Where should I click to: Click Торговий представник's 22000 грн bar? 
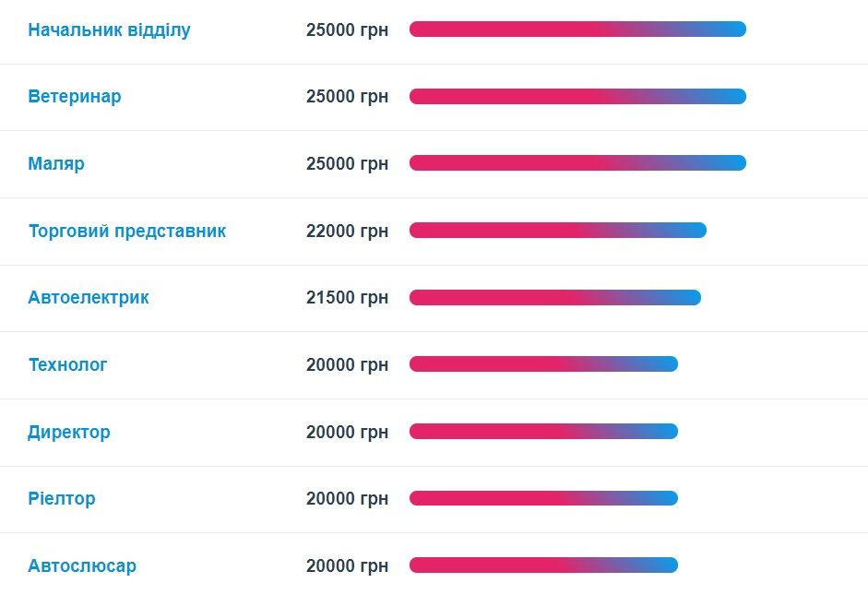(x=557, y=231)
